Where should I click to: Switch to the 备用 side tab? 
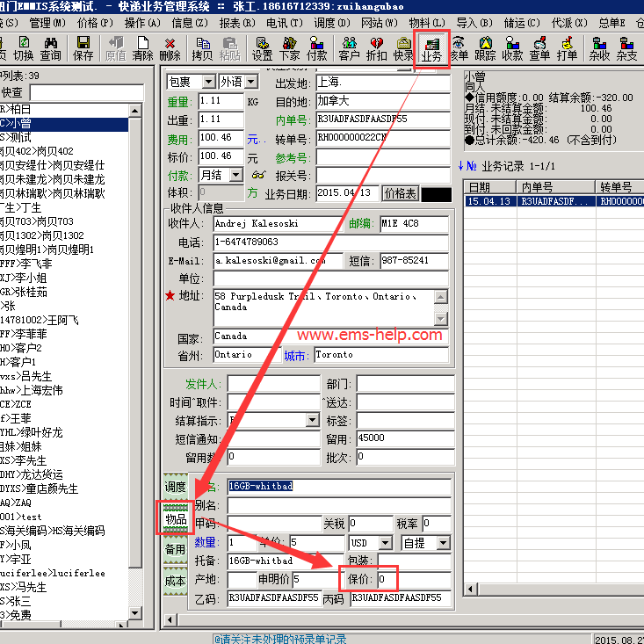[175, 549]
